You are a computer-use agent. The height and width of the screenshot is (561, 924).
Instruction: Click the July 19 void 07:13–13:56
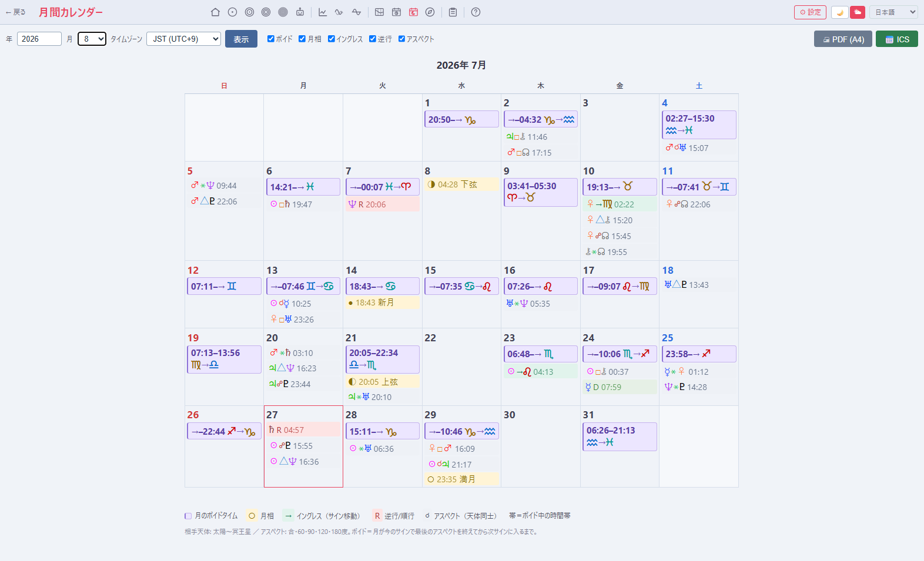tap(224, 359)
